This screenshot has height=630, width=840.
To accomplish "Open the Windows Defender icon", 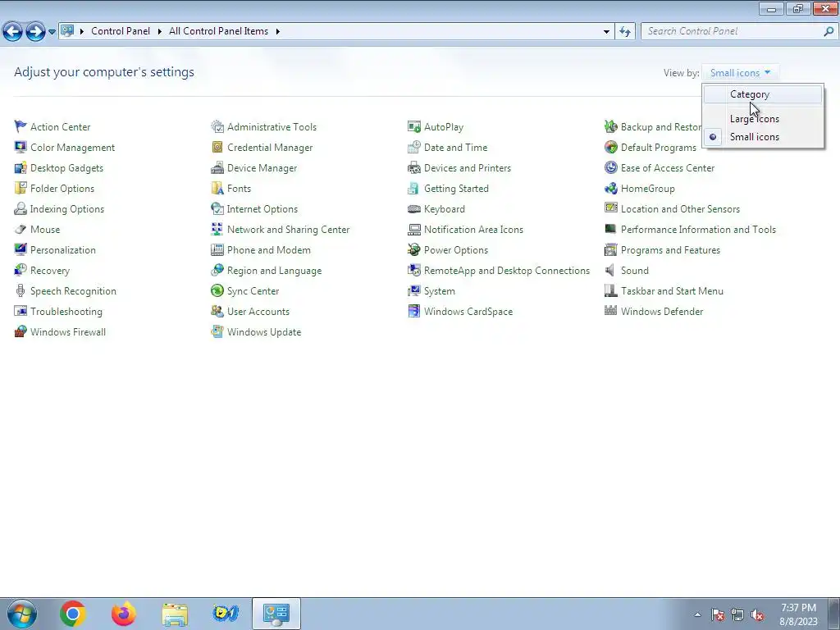I will (610, 311).
